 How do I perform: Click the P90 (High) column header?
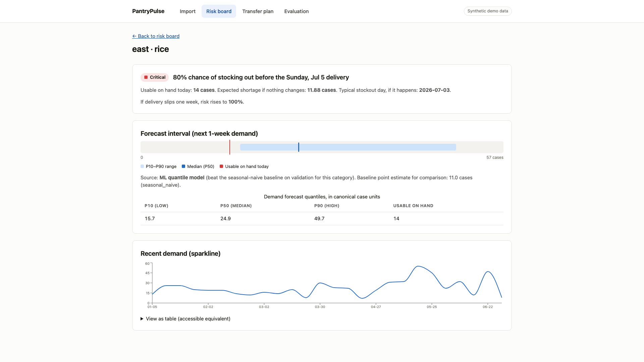tap(327, 206)
